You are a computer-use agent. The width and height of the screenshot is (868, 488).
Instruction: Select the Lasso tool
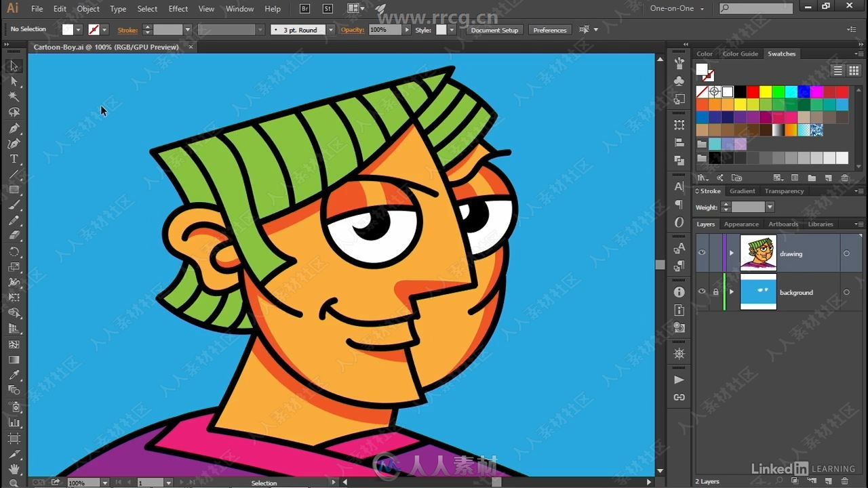(x=14, y=113)
